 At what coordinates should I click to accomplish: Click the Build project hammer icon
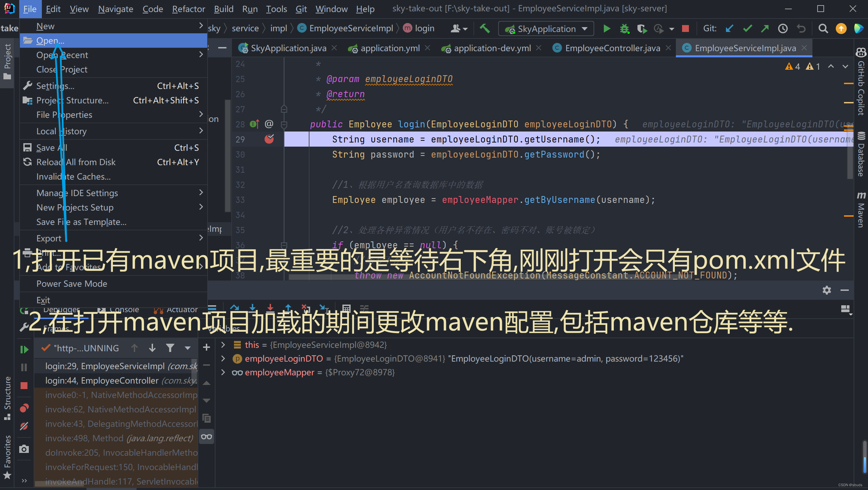(484, 29)
